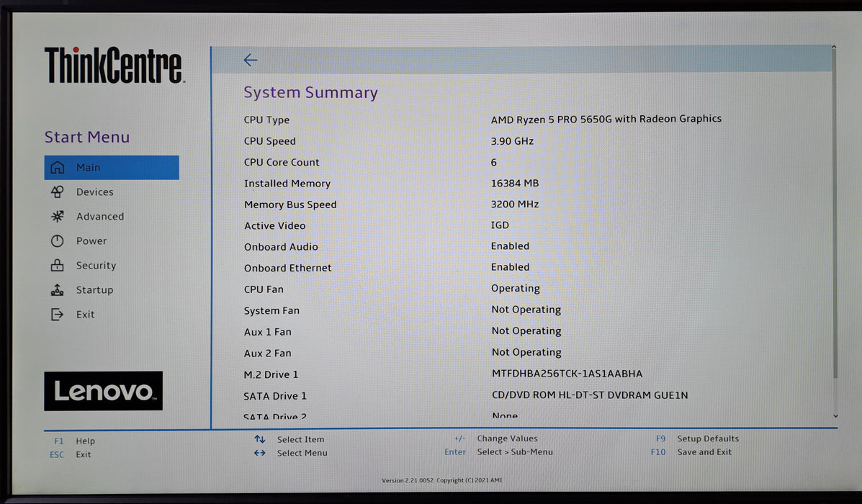Click Enabled value for Onboard Audio
Screen dimensions: 862x504
click(510, 246)
